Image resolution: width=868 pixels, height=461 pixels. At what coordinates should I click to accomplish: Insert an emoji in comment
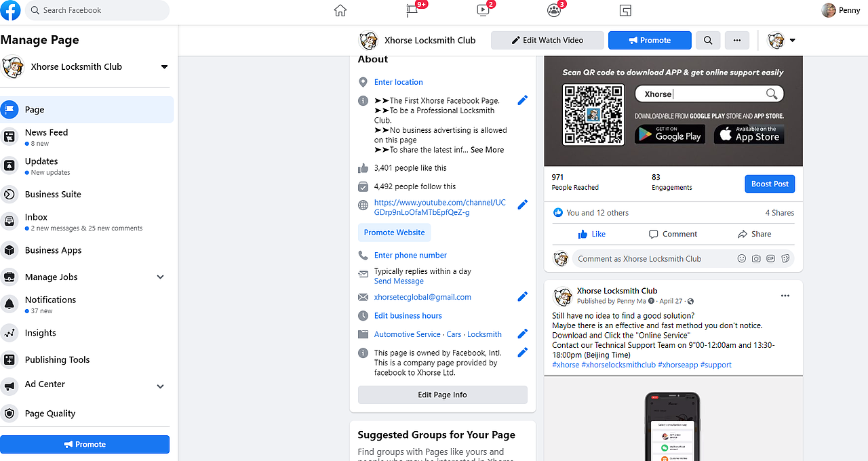[x=741, y=259]
